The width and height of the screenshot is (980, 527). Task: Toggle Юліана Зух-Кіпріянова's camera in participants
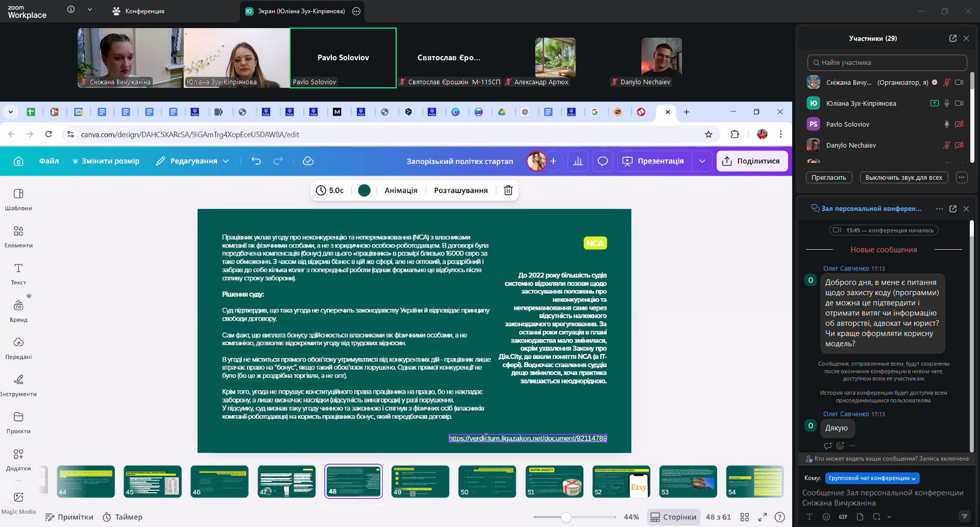pyautogui.click(x=959, y=104)
